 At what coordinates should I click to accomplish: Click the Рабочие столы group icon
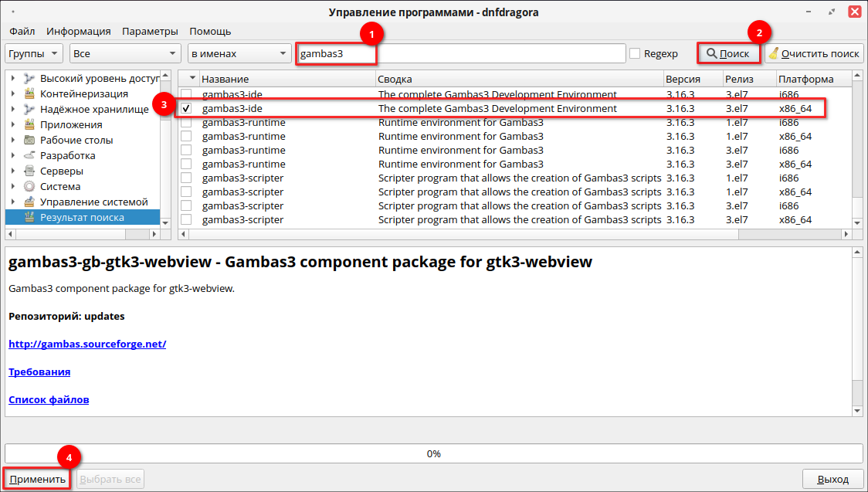tap(30, 141)
